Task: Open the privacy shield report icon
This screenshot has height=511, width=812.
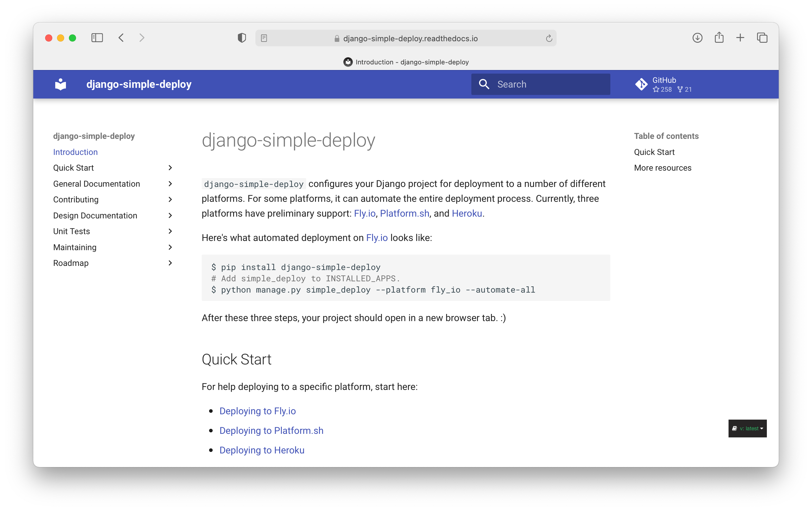Action: [x=242, y=38]
